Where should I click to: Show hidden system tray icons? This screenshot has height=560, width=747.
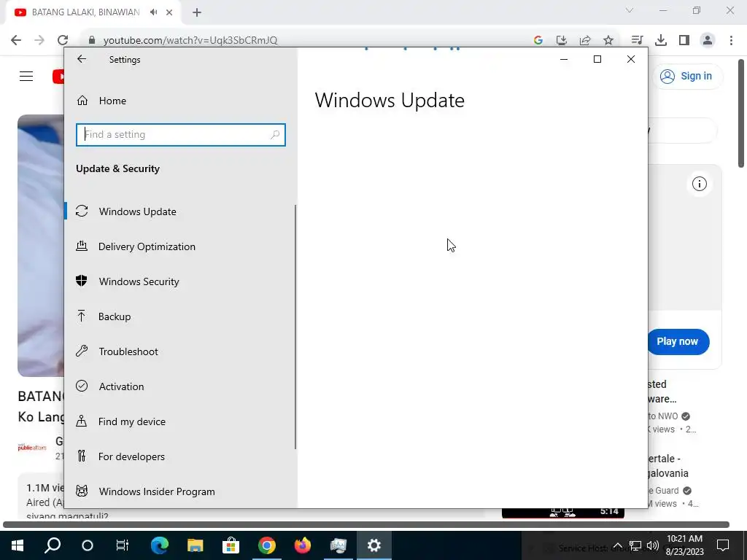617,545
